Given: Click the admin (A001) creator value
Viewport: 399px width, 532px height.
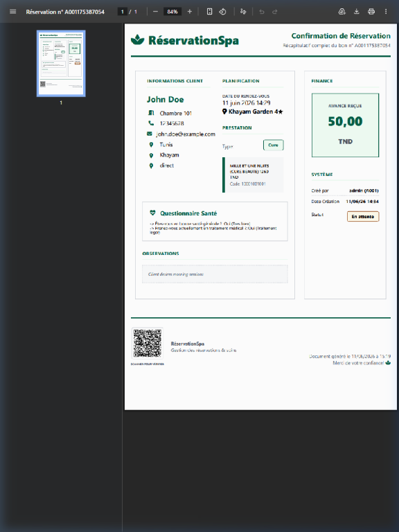Looking at the screenshot, I should [x=364, y=190].
